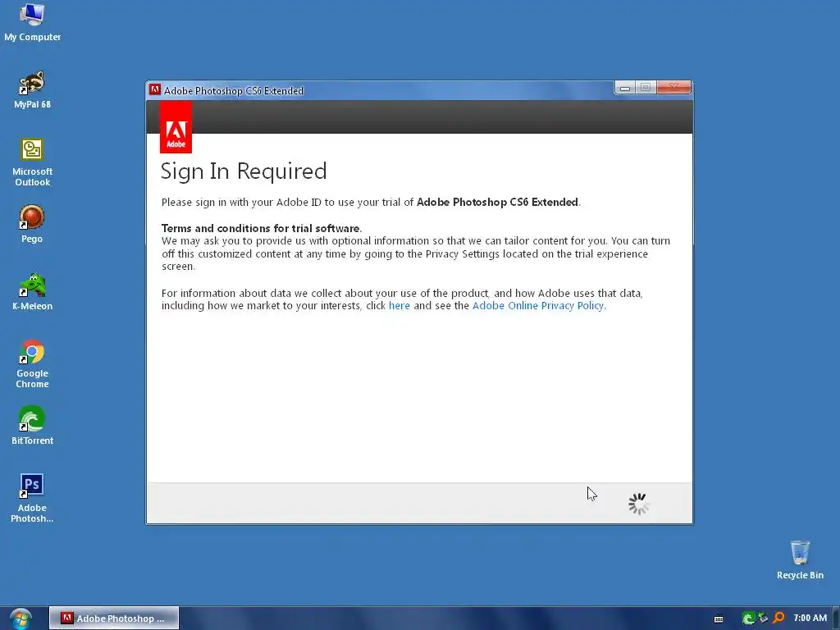Click the green BitTorrent tray icon
This screenshot has height=630, width=840.
coord(748,619)
